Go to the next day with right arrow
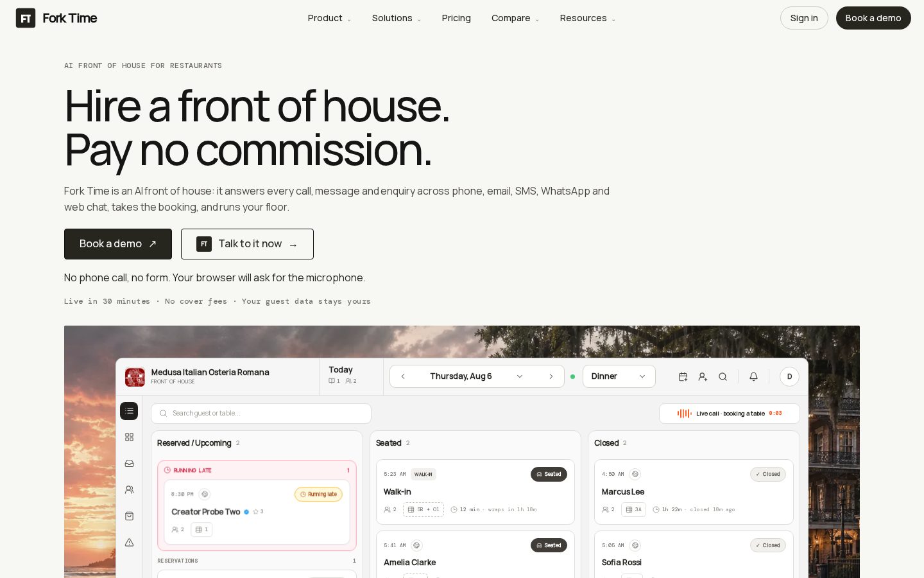Viewport: 924px width, 578px height. pos(551,376)
